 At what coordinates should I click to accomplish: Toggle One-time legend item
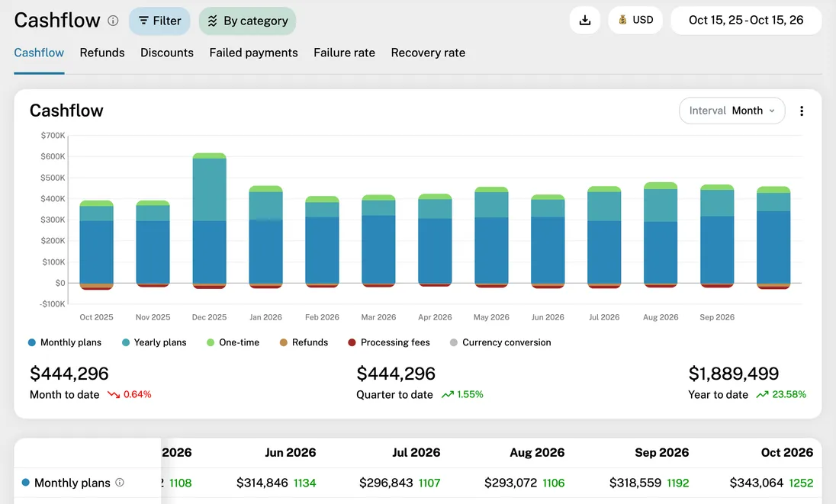click(x=233, y=342)
